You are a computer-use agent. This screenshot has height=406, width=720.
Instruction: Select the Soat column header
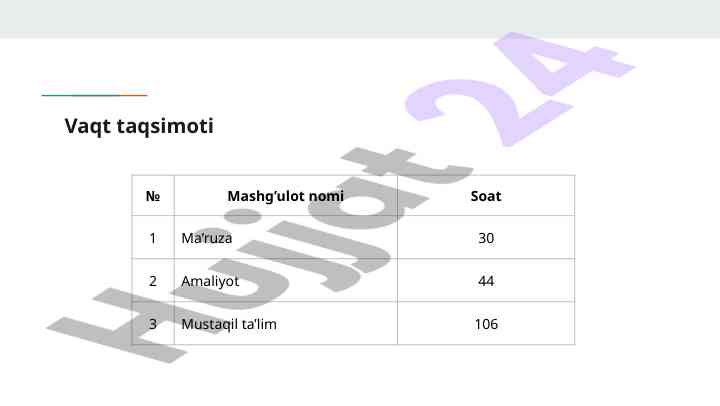point(486,196)
